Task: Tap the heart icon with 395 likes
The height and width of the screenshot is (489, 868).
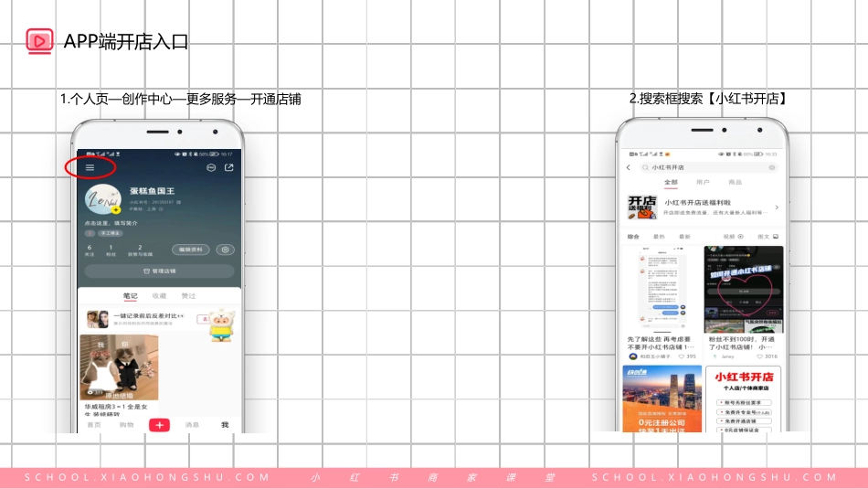Action: [682, 356]
